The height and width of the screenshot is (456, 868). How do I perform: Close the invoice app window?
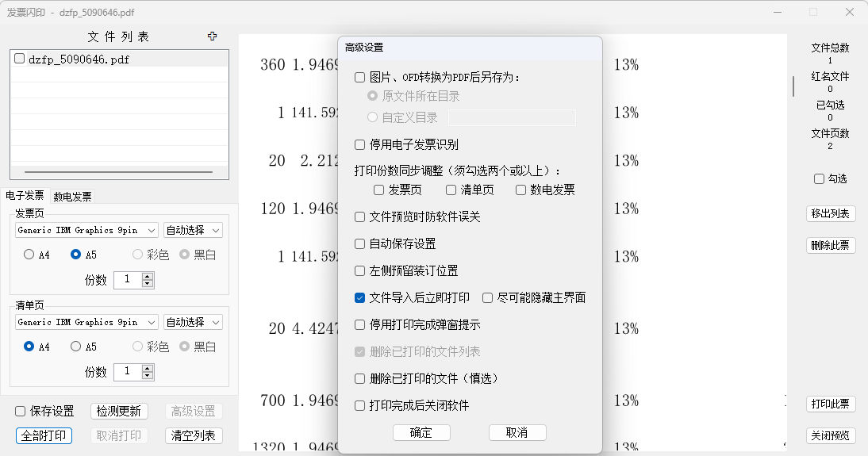[x=850, y=12]
